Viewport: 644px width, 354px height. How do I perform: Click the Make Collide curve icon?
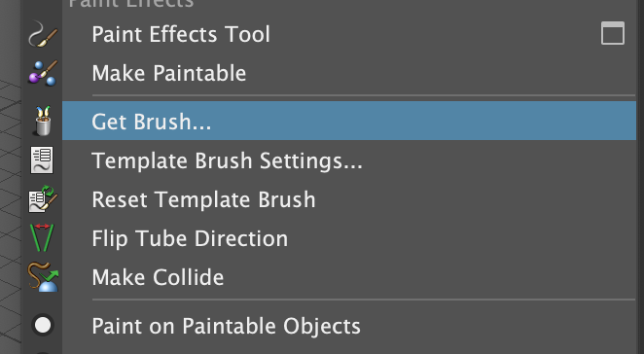[x=43, y=277]
